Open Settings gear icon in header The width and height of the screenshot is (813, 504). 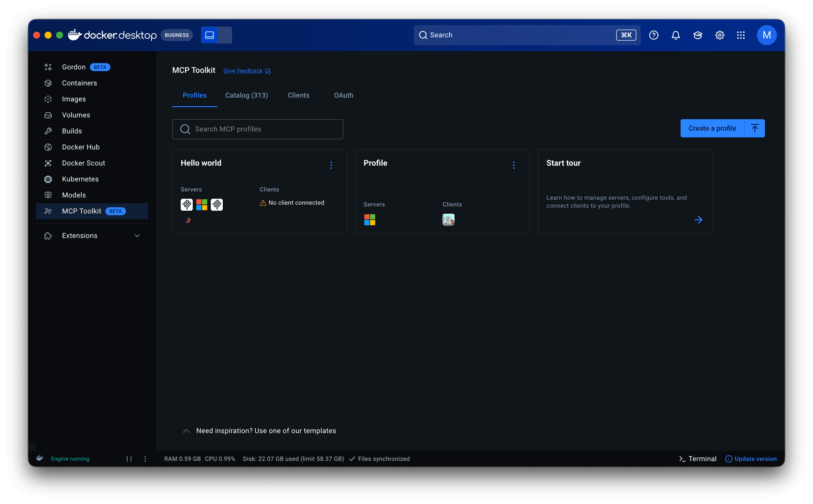[x=719, y=35]
